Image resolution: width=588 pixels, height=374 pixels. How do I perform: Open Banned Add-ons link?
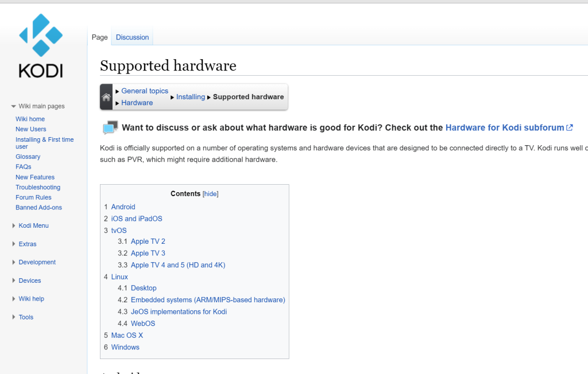[x=38, y=208]
